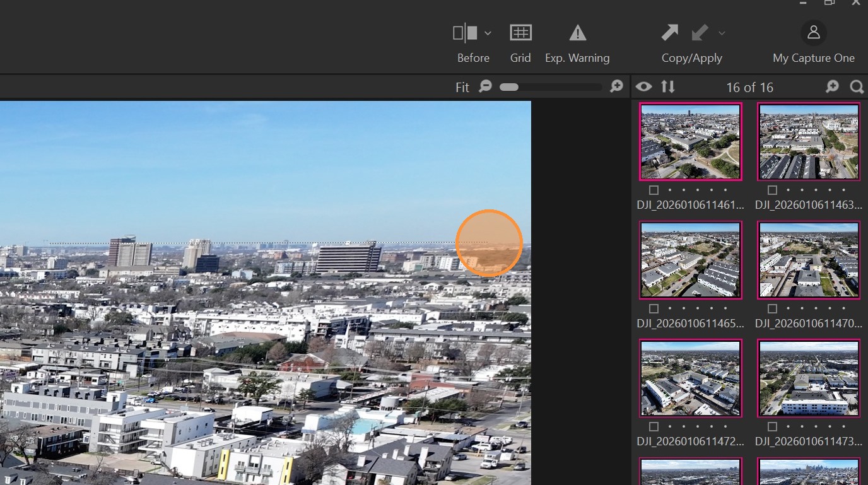868x485 pixels.
Task: Open the browser search icon
Action: coord(857,87)
